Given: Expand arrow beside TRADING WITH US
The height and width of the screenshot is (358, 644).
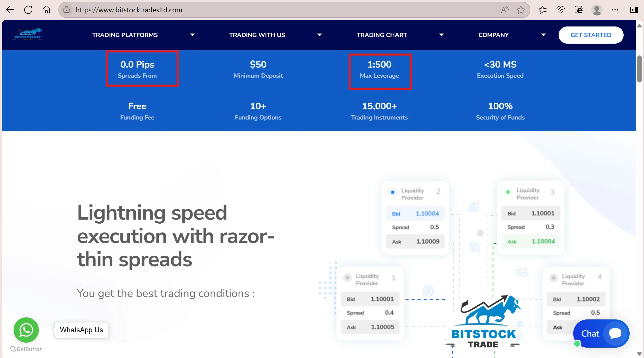Looking at the screenshot, I should click(320, 35).
